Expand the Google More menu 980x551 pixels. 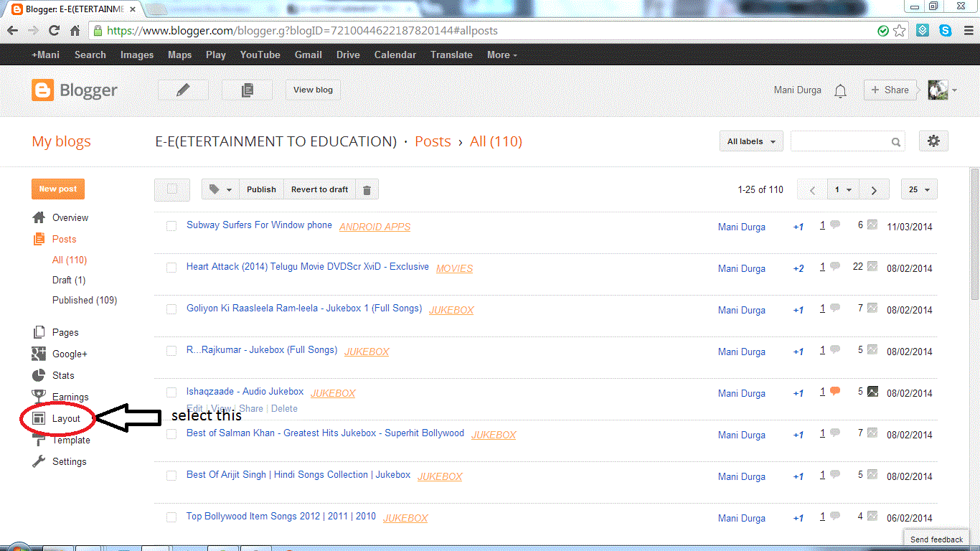click(501, 55)
